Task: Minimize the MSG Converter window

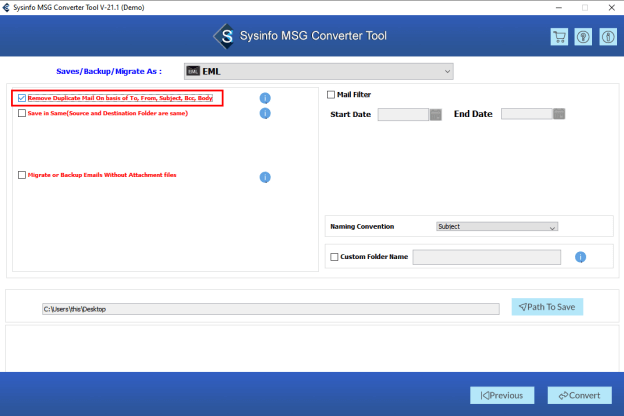Action: (559, 8)
